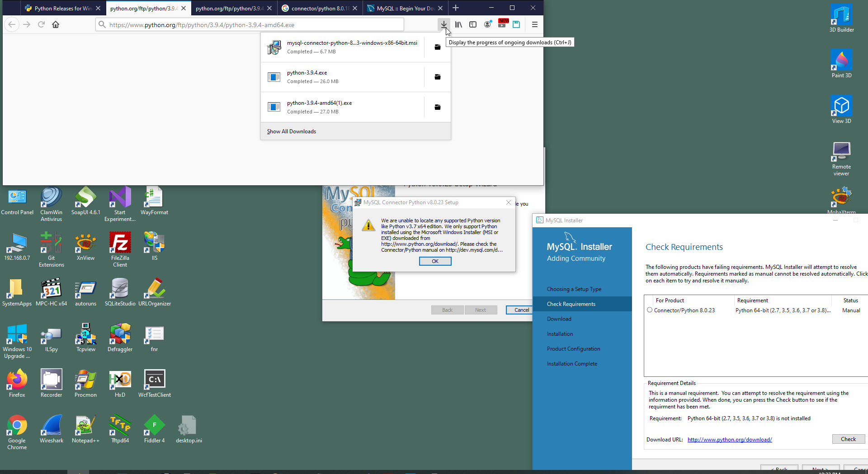Go back in the Firefox browser
The height and width of the screenshot is (474, 868).
pos(12,24)
